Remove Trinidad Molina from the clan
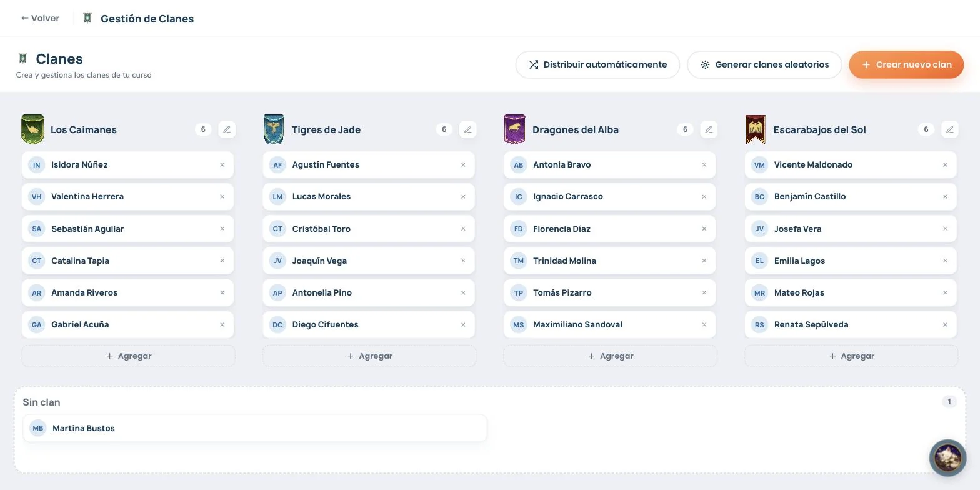 pyautogui.click(x=704, y=261)
